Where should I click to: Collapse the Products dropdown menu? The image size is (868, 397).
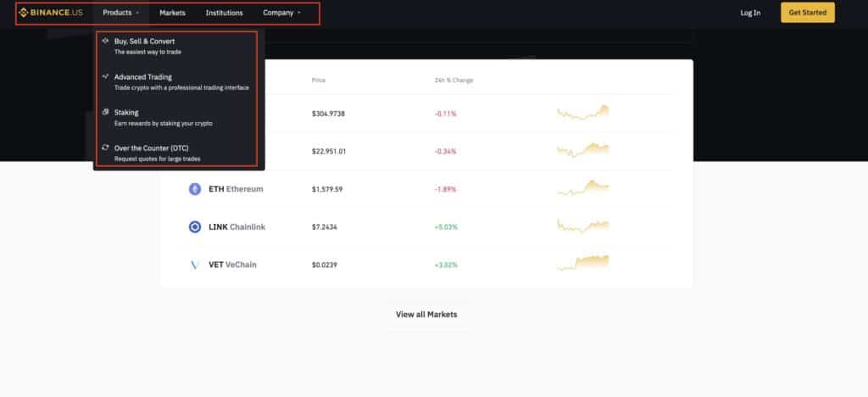tap(120, 13)
